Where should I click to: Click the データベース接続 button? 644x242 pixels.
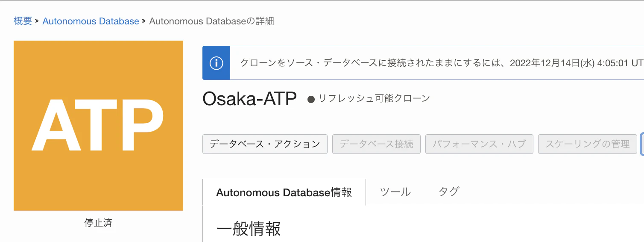click(376, 144)
